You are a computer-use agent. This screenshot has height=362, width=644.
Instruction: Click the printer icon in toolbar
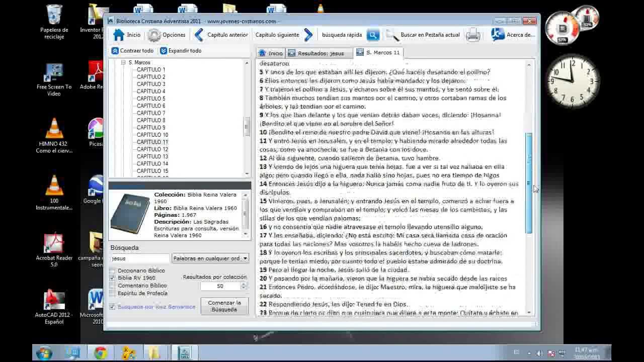(x=473, y=35)
